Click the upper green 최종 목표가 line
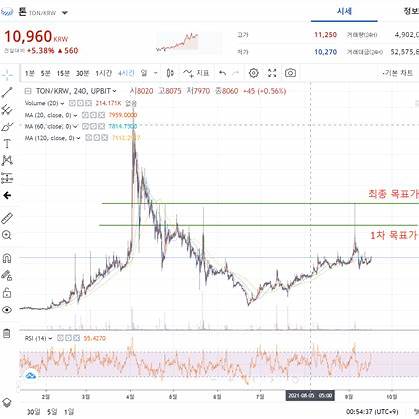This screenshot has width=419, height=419. pos(260,203)
